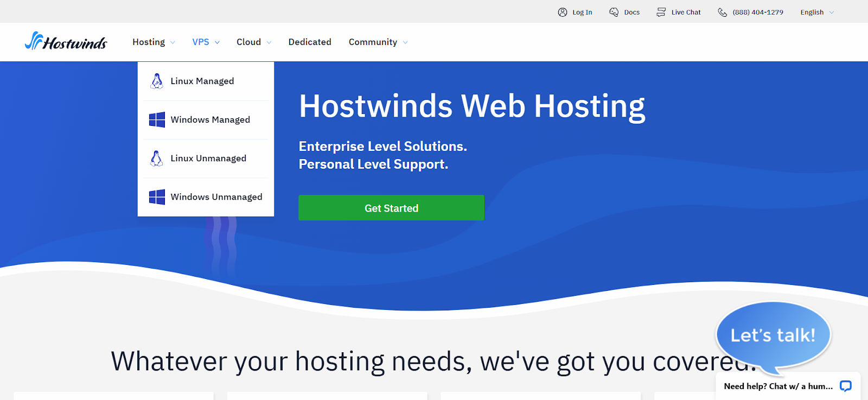868x400 pixels.
Task: Expand the Hosting menu chevron
Action: (173, 42)
